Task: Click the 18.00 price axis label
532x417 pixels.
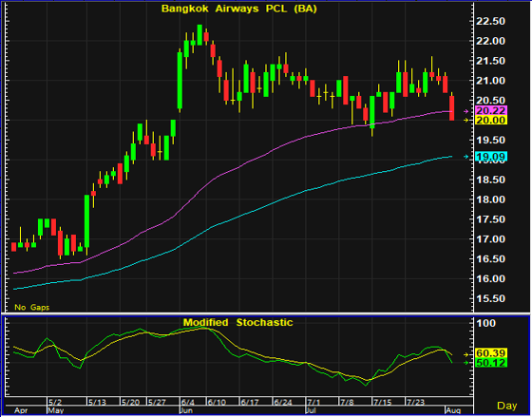Action: [490, 199]
